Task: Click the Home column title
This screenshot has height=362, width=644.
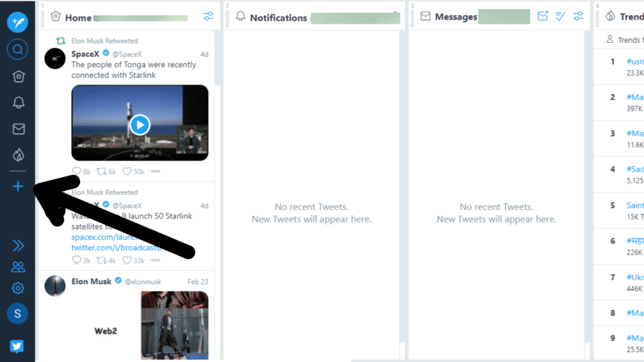Action: tap(78, 18)
